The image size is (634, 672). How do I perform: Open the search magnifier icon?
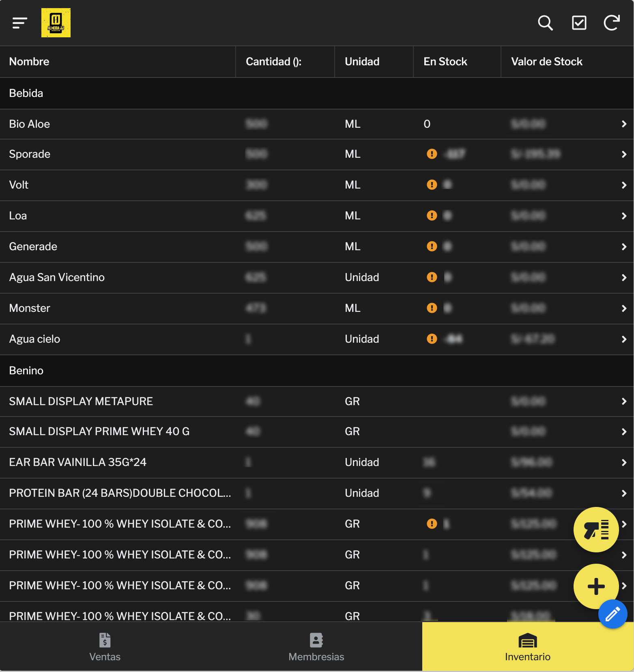pos(546,23)
